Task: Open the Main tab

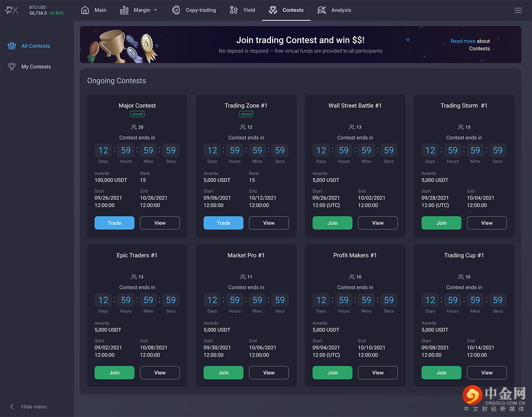Action: [x=94, y=10]
